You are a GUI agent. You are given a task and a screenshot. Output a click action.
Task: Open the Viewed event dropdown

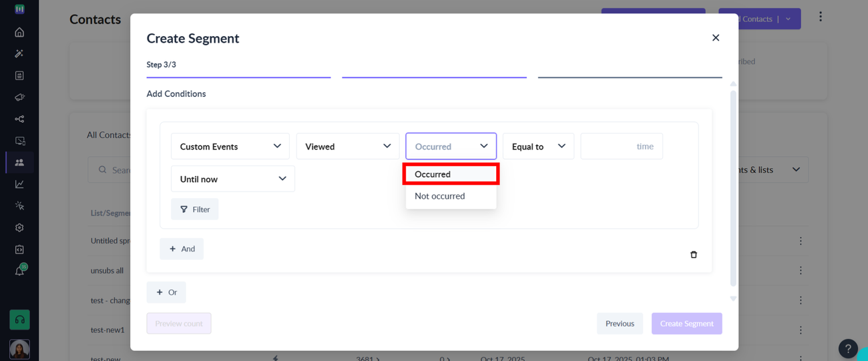click(x=348, y=146)
